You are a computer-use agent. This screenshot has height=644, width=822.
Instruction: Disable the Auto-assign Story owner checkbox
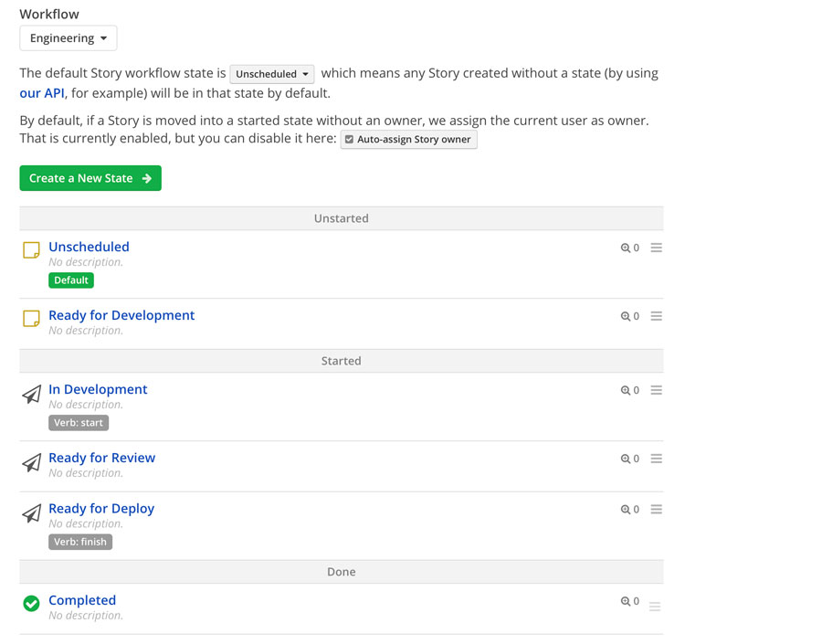350,140
